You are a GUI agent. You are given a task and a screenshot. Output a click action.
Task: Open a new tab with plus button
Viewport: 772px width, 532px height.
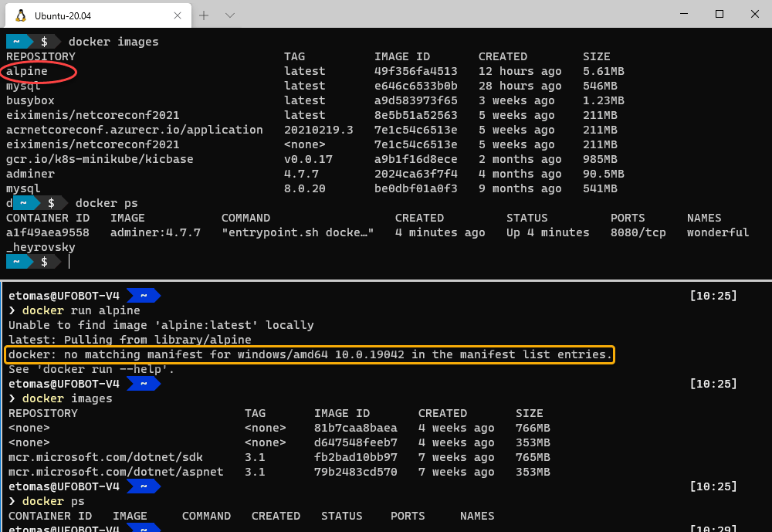(x=205, y=15)
